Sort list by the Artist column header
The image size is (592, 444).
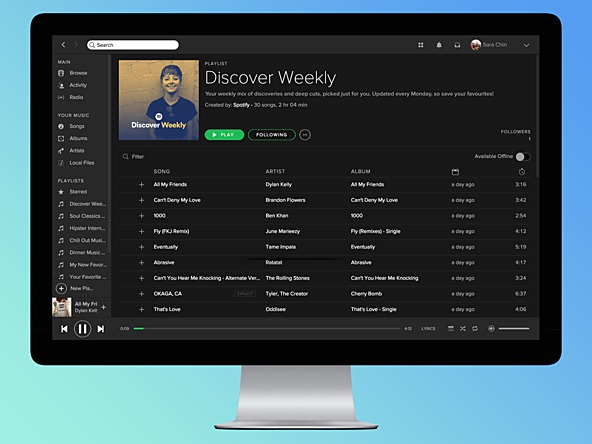click(275, 171)
